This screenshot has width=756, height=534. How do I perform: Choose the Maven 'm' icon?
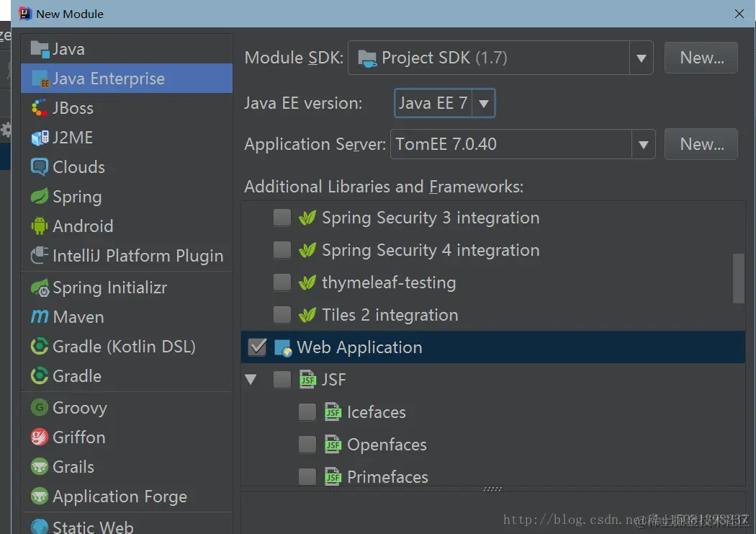point(40,316)
